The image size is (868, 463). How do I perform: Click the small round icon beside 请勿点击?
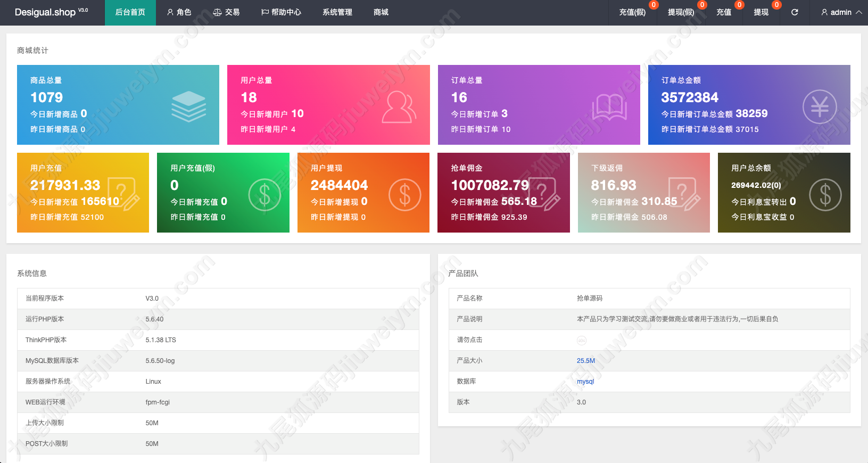582,340
